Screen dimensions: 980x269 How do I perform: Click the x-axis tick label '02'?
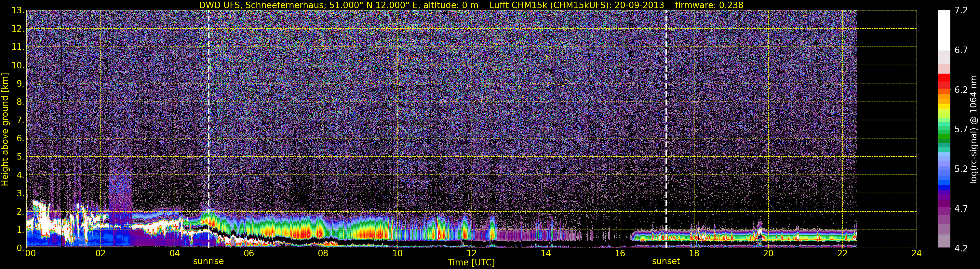[x=100, y=253]
